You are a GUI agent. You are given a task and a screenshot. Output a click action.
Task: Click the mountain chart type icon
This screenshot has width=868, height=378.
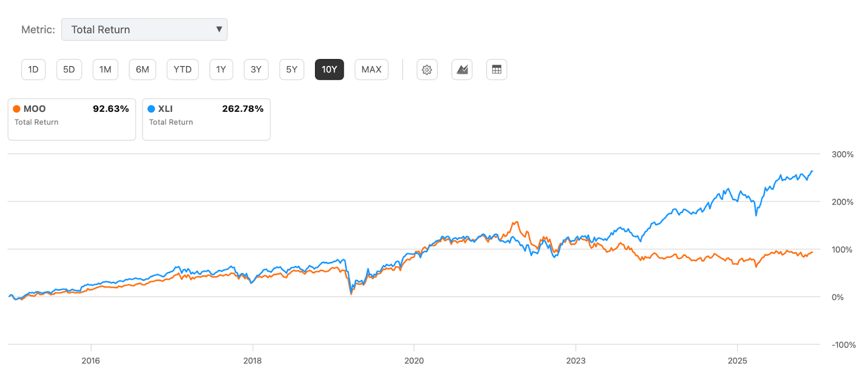pos(462,69)
